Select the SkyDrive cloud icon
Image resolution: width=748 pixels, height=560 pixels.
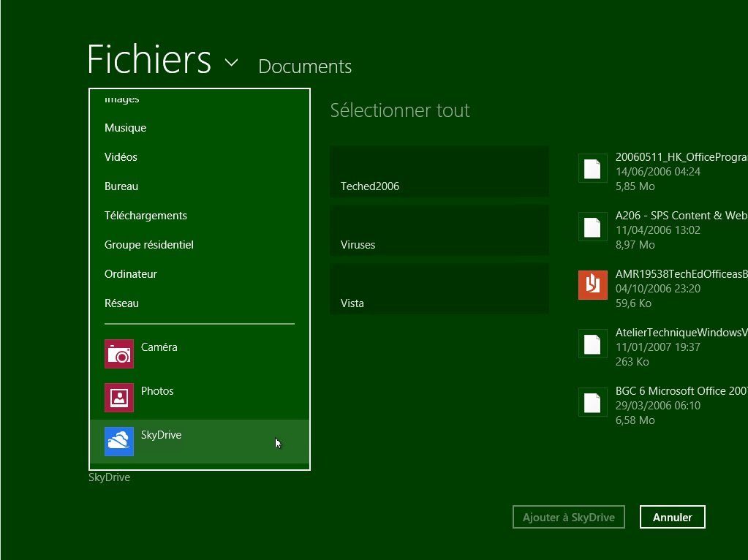click(118, 442)
